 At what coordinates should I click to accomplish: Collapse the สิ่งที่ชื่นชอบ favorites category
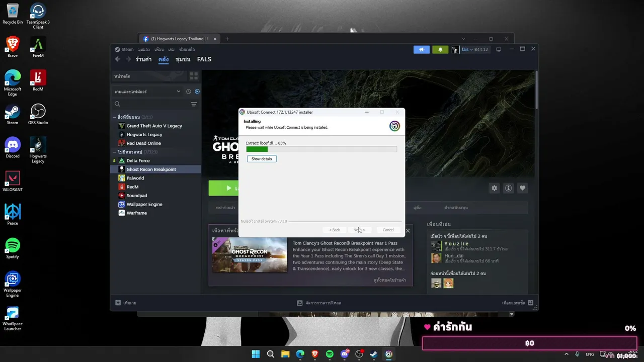pyautogui.click(x=114, y=117)
